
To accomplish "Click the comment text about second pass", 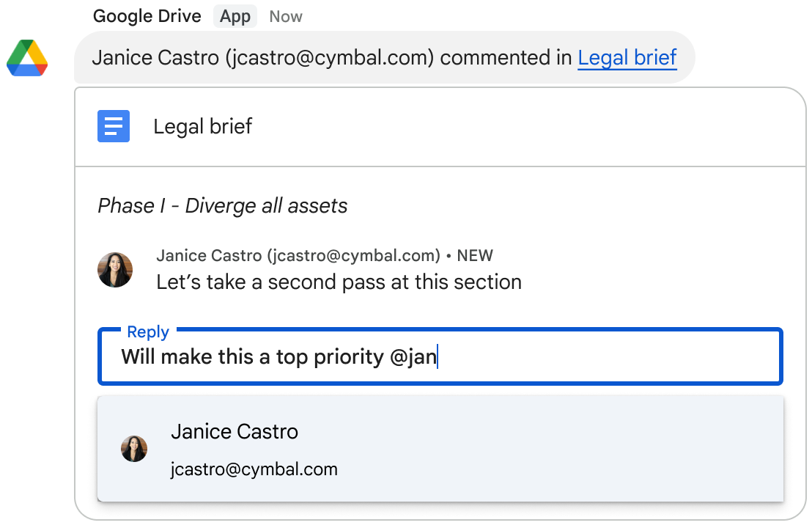I will coord(339,282).
